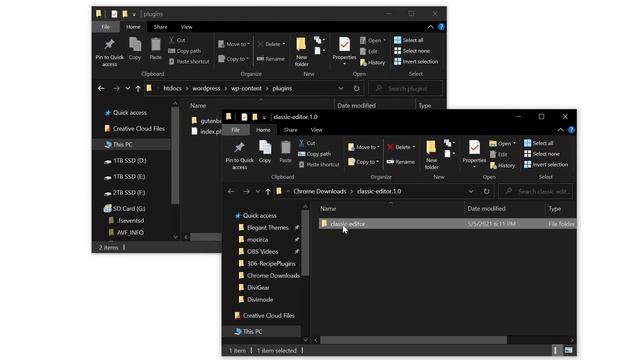Open Share tab in plugins window

(160, 27)
